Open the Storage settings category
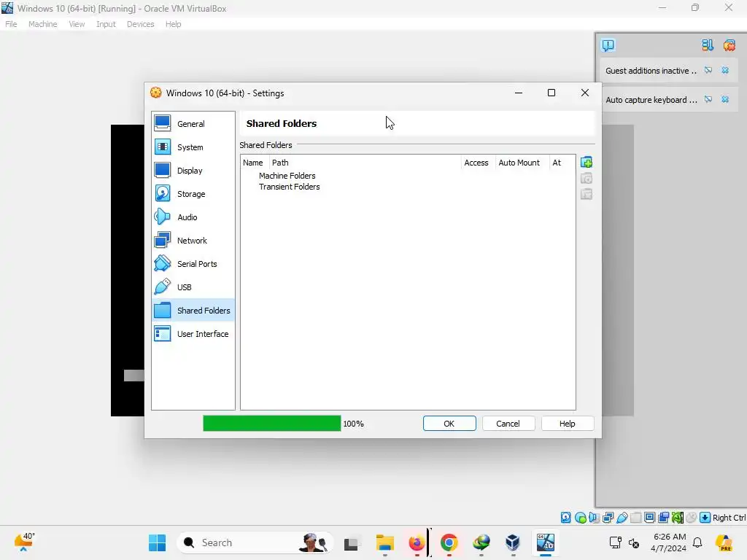This screenshot has height=560, width=747. [x=193, y=194]
